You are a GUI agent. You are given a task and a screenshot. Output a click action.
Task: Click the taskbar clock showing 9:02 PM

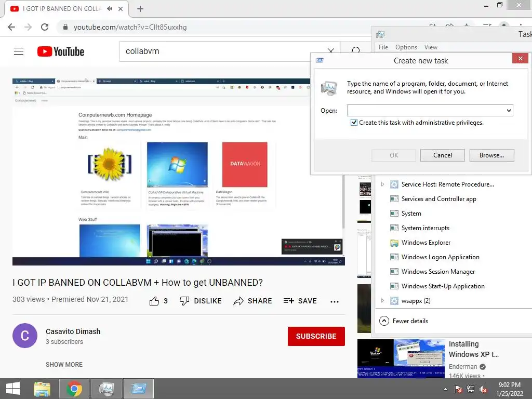pyautogui.click(x=509, y=389)
